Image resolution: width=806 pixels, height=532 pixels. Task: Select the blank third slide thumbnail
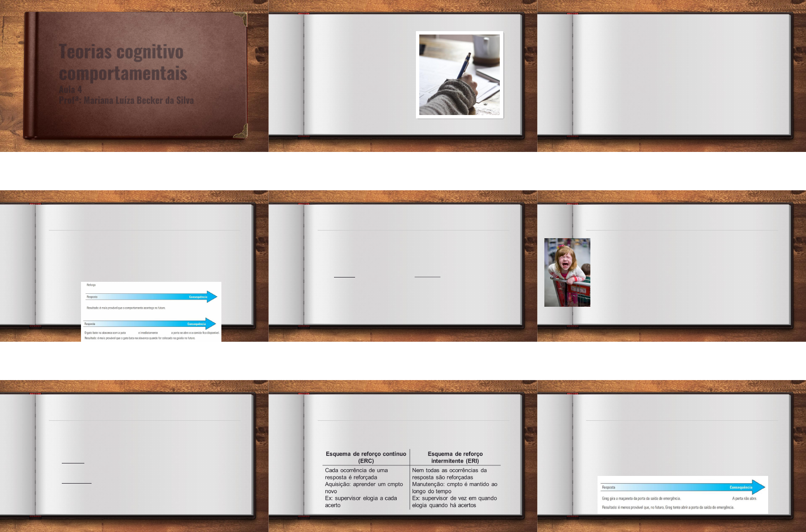pos(671,76)
